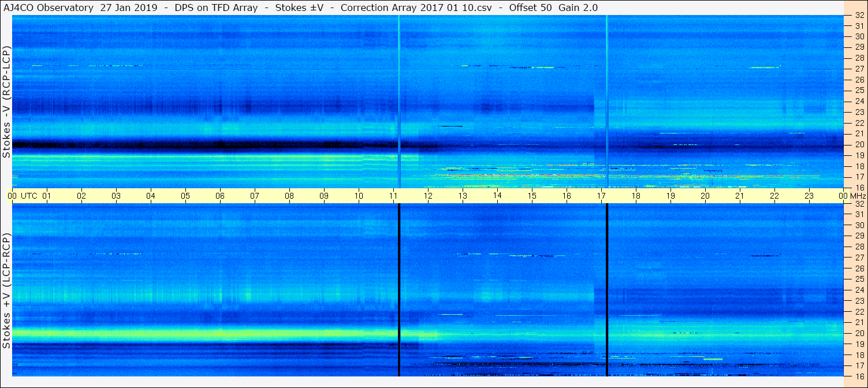
Task: Pick the 12 hour mark on the time axis
Action: [429, 196]
